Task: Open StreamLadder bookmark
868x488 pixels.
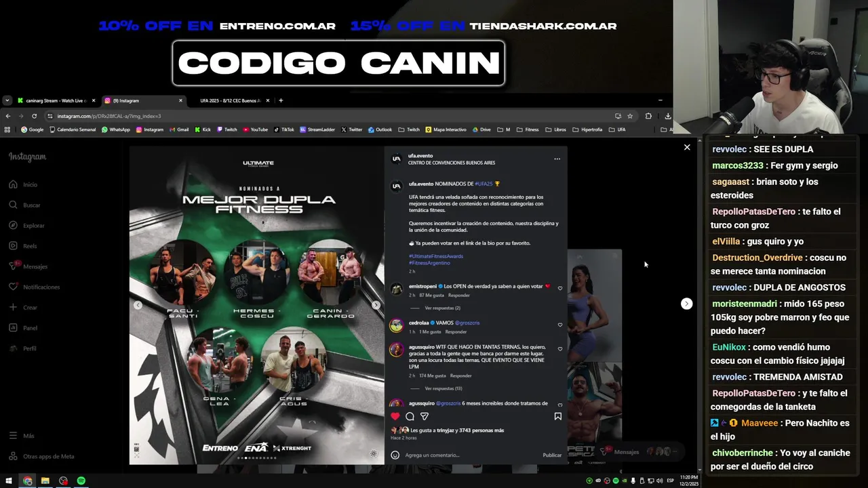Action: coord(317,129)
